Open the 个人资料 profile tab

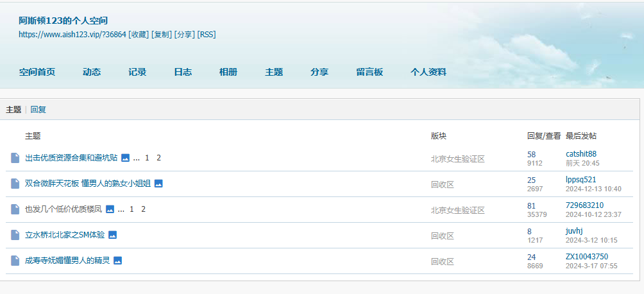click(428, 72)
